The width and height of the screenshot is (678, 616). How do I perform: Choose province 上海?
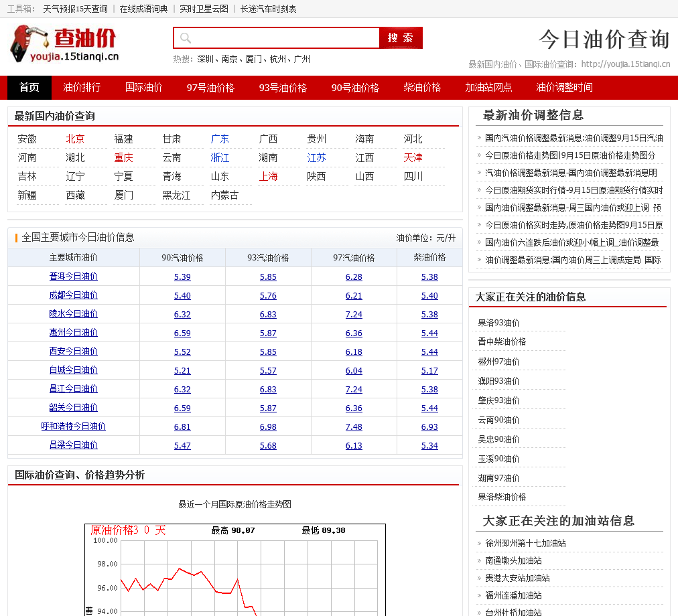point(268,176)
